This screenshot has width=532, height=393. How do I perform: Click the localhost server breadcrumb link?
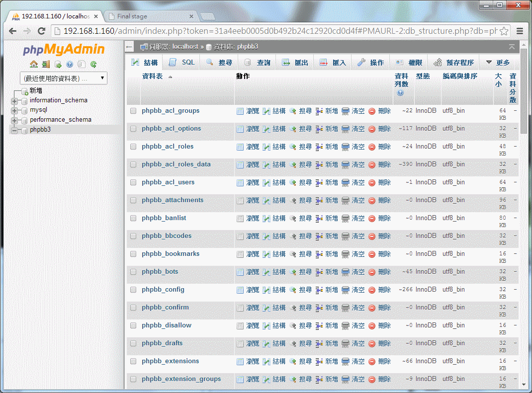click(x=185, y=47)
